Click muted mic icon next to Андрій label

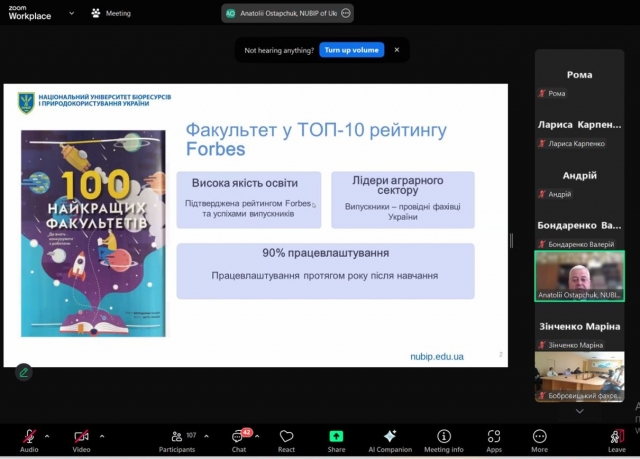pos(542,194)
